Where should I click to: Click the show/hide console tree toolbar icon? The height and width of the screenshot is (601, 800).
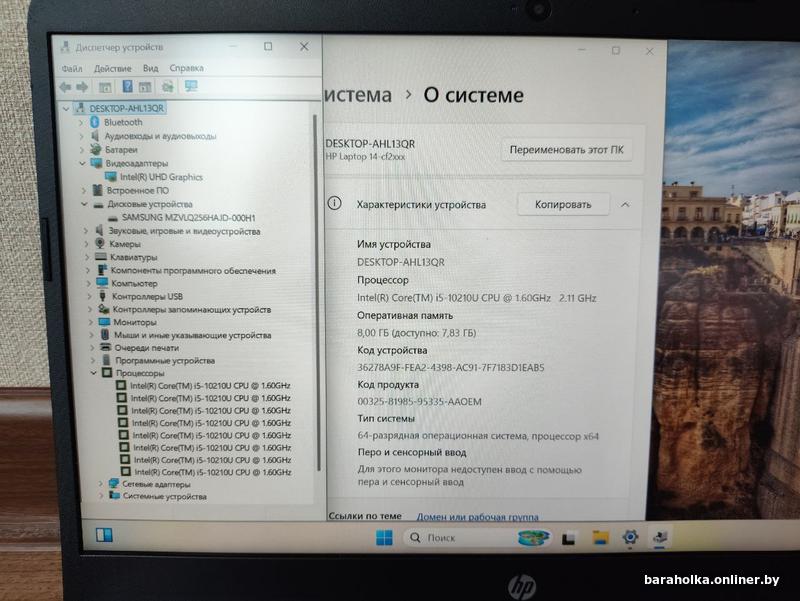105,87
